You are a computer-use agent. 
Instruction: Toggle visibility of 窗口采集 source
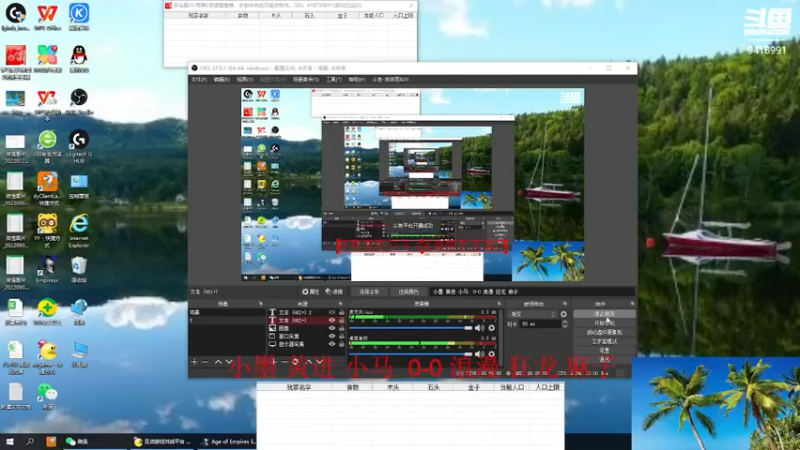(332, 336)
